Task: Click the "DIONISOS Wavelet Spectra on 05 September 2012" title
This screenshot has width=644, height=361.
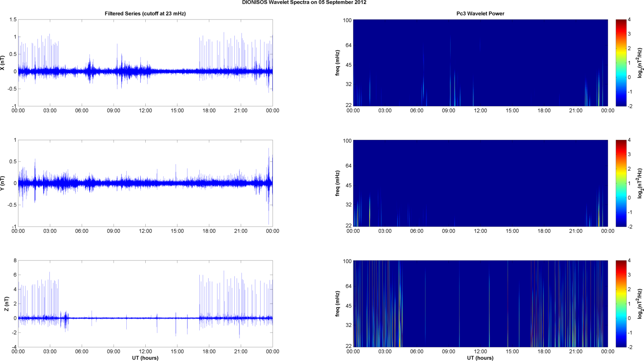Action: coord(304,3)
